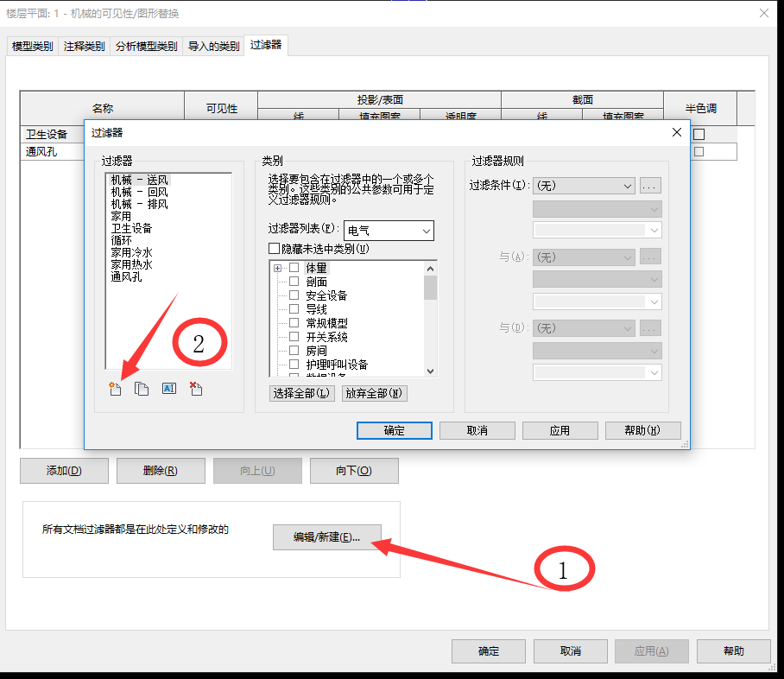The width and height of the screenshot is (784, 679).
Task: Select the 过滤器 tab
Action: click(265, 45)
